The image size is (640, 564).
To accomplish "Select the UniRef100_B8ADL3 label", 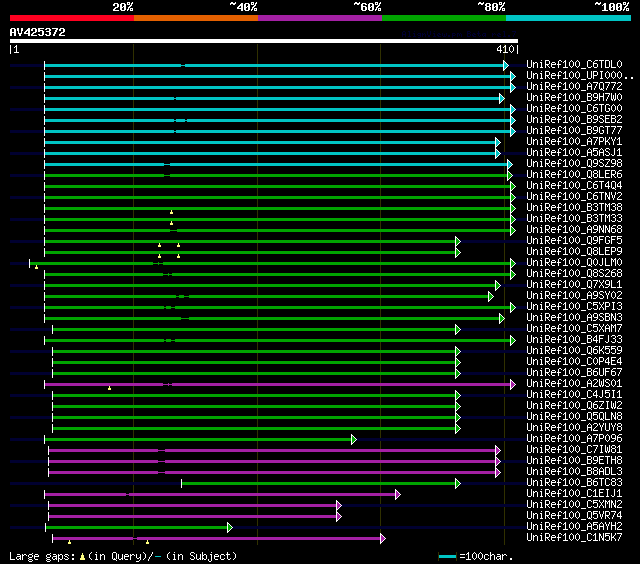I will 574,472.
